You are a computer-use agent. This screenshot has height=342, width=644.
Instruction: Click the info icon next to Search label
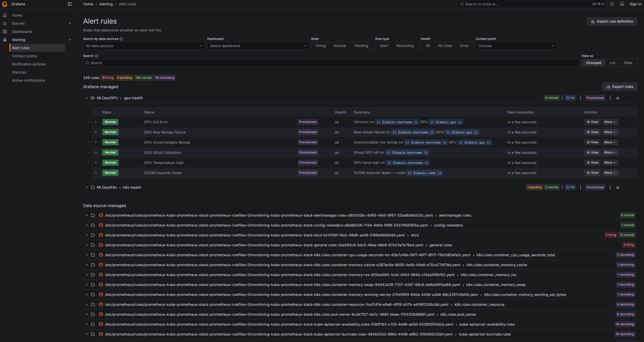pos(96,56)
